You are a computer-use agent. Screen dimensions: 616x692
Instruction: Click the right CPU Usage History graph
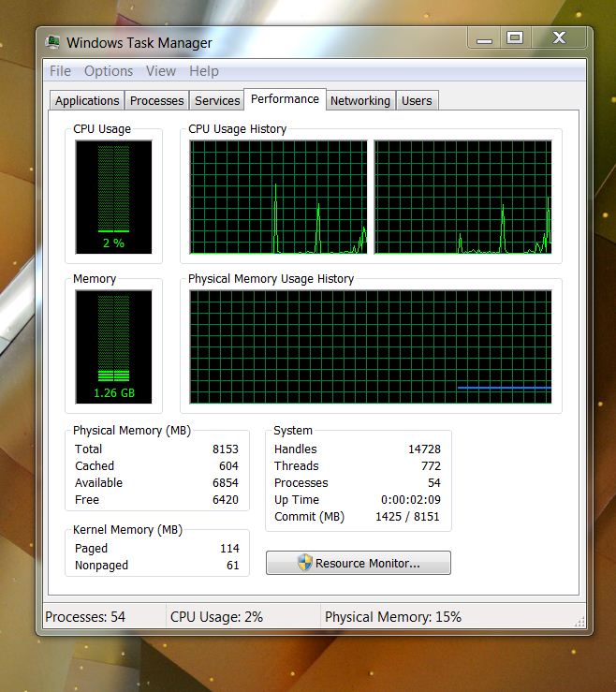click(462, 197)
